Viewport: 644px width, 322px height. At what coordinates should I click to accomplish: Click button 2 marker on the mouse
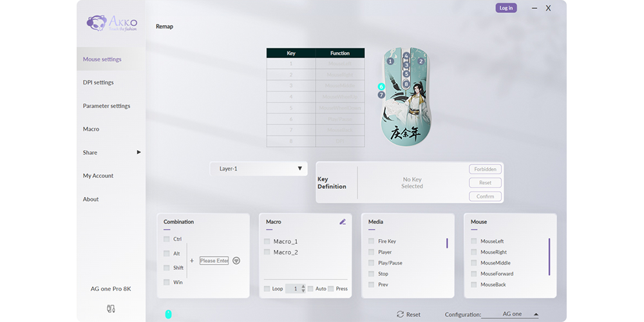tap(421, 61)
